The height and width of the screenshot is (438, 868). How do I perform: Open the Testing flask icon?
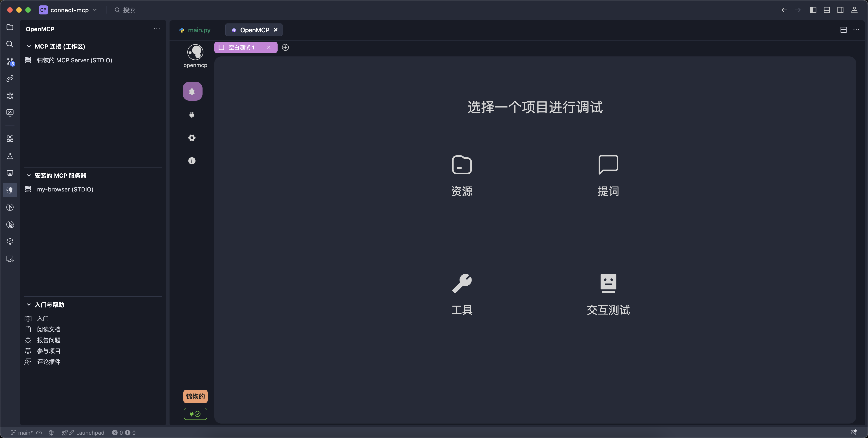10,156
